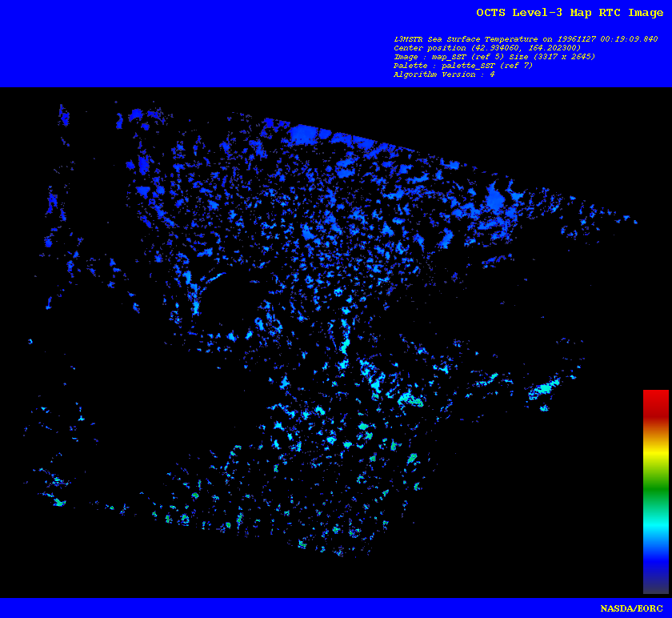Click the "OCTS Level-3 Map RTC Image" title
The image size is (672, 618).
tap(569, 13)
